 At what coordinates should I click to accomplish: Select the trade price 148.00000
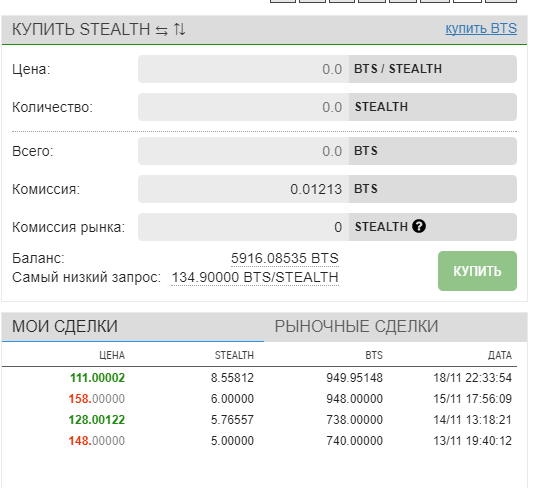(97, 441)
